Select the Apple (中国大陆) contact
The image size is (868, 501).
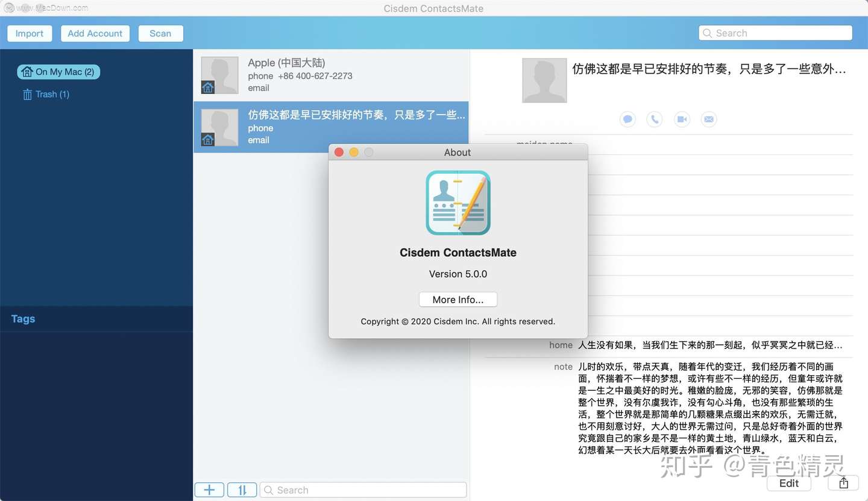coord(331,75)
